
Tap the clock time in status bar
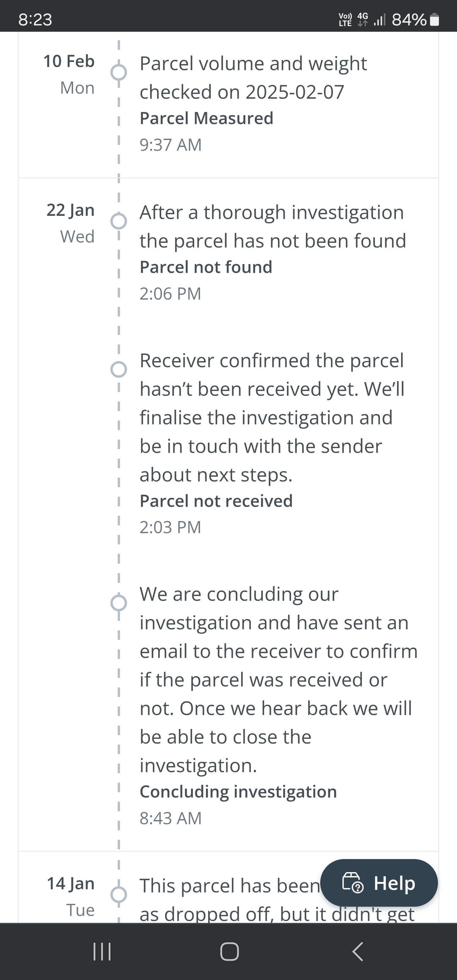35,19
